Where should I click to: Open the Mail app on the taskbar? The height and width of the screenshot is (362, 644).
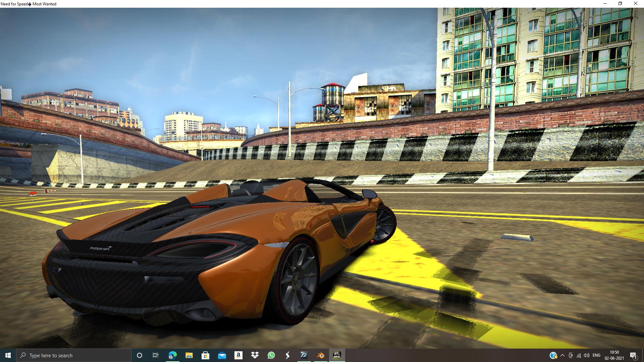coord(222,355)
